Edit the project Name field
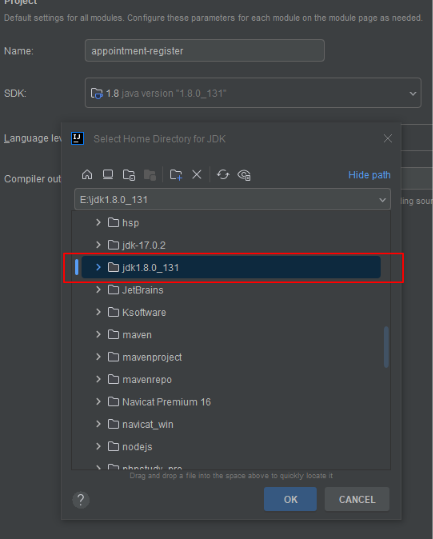 pos(205,51)
